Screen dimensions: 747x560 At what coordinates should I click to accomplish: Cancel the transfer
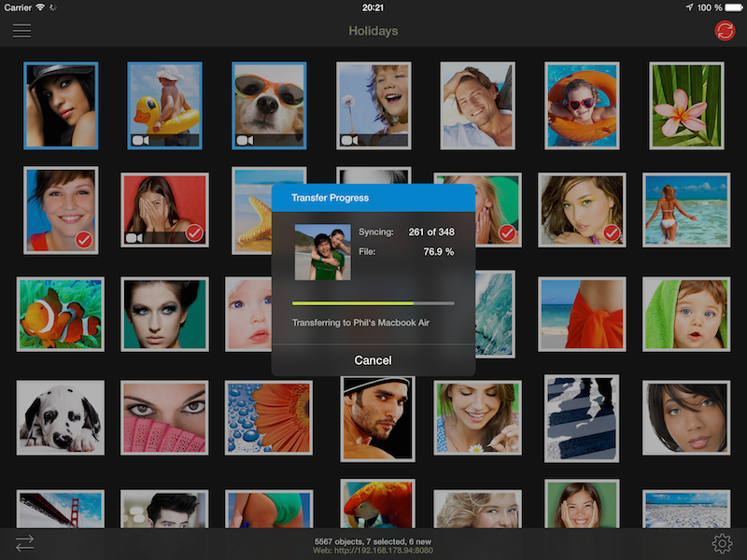pos(373,360)
